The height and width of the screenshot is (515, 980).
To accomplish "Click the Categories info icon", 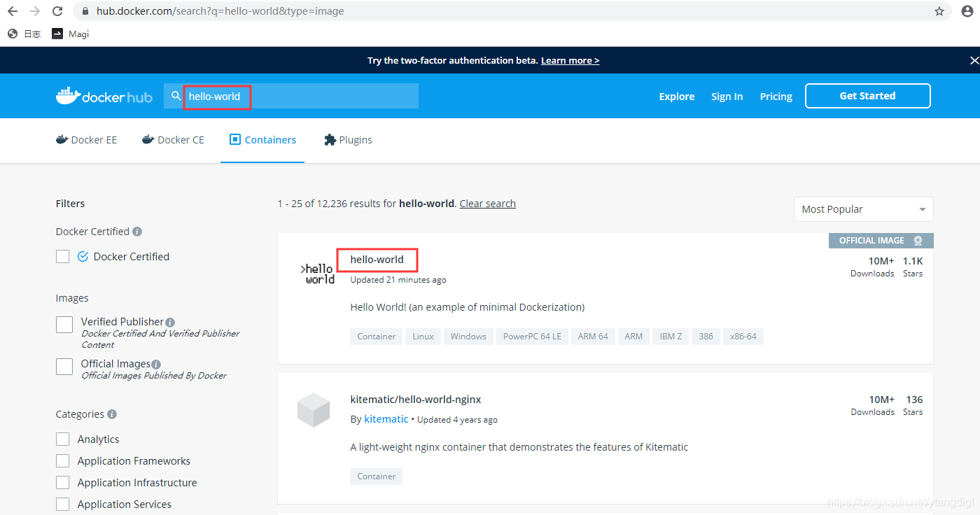I will point(112,414).
